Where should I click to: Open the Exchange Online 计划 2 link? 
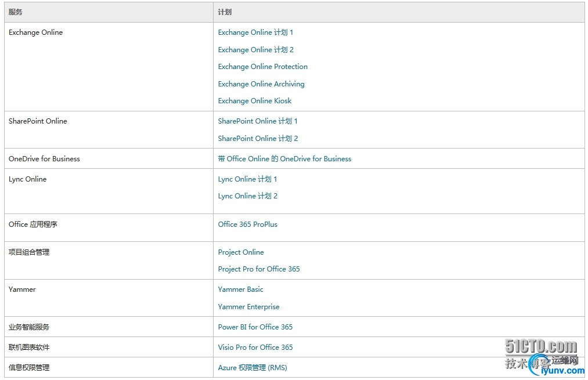[255, 50]
